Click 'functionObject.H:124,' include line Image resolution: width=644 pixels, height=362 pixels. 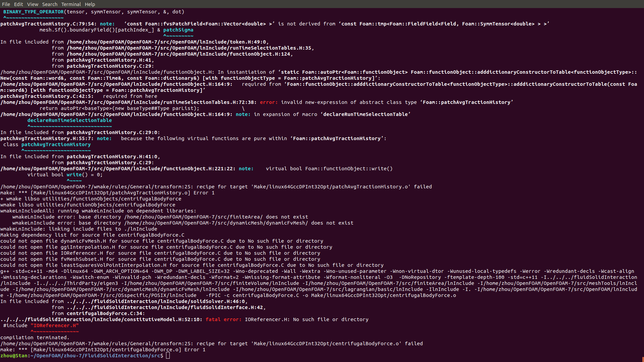172,54
